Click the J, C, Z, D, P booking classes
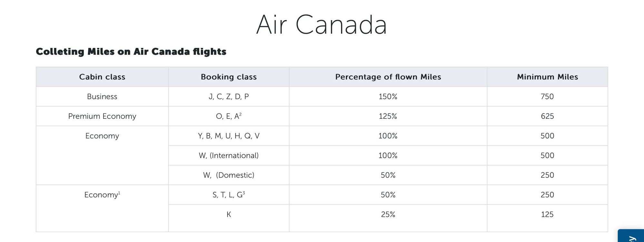The image size is (644, 242). coord(229,97)
